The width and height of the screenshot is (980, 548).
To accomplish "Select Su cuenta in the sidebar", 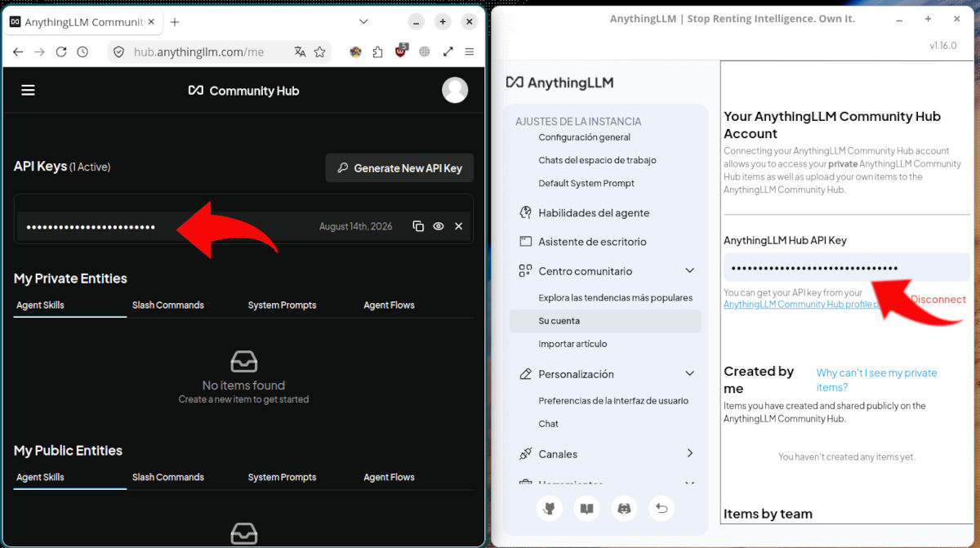I will 605,321.
